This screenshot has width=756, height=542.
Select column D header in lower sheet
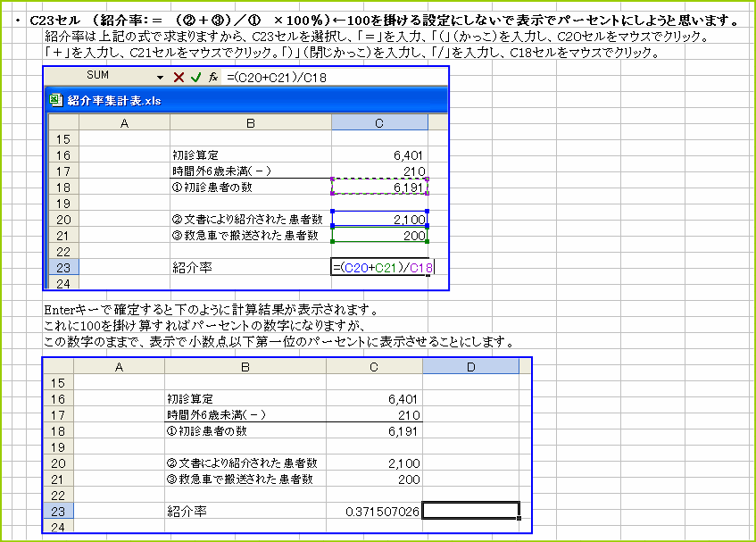(470, 367)
